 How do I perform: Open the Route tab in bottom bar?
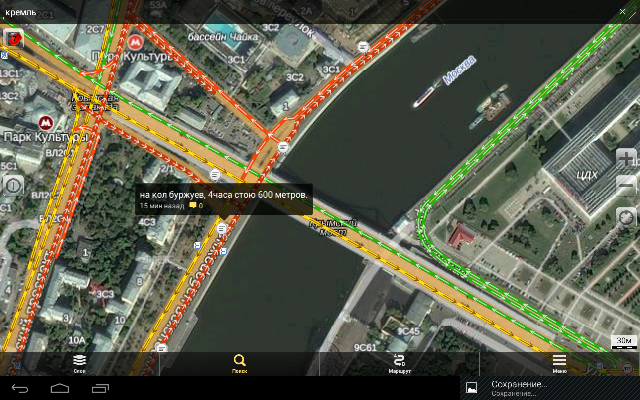pos(399,363)
